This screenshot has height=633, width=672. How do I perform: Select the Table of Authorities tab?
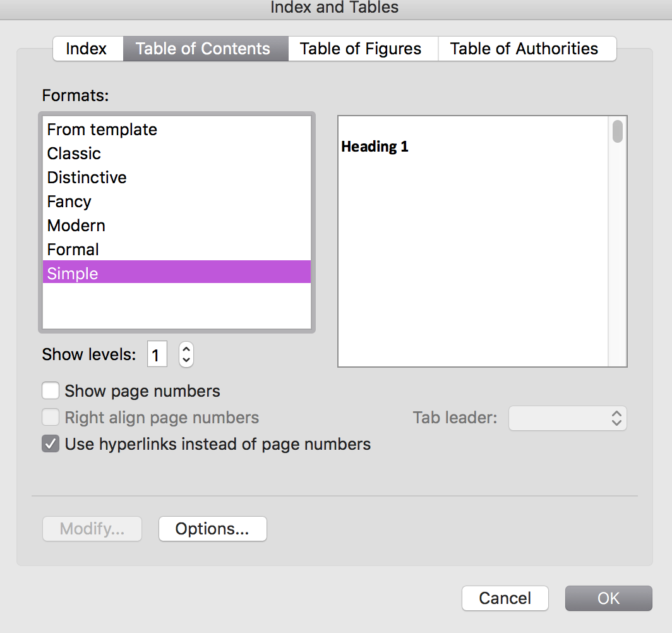pyautogui.click(x=524, y=49)
